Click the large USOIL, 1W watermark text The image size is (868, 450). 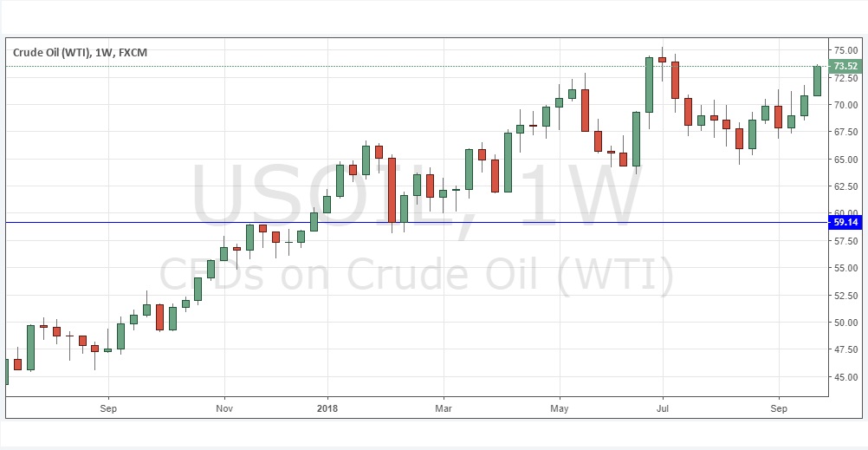point(414,201)
